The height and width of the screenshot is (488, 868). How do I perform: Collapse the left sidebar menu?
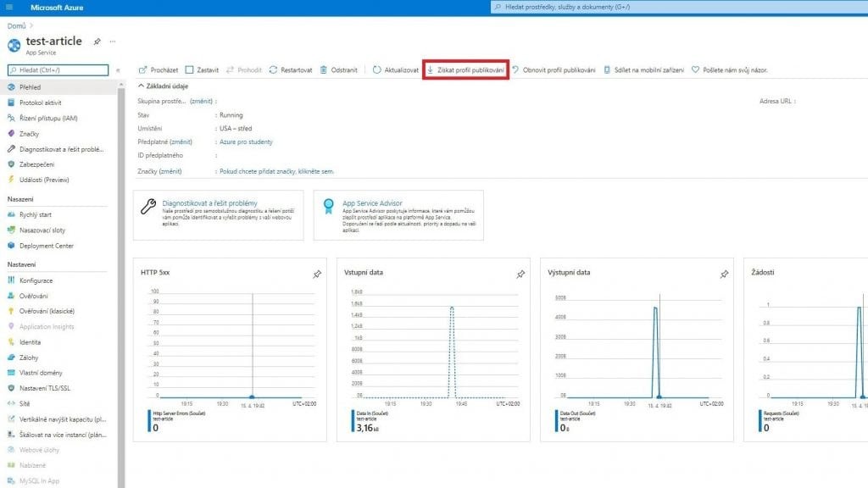click(118, 69)
